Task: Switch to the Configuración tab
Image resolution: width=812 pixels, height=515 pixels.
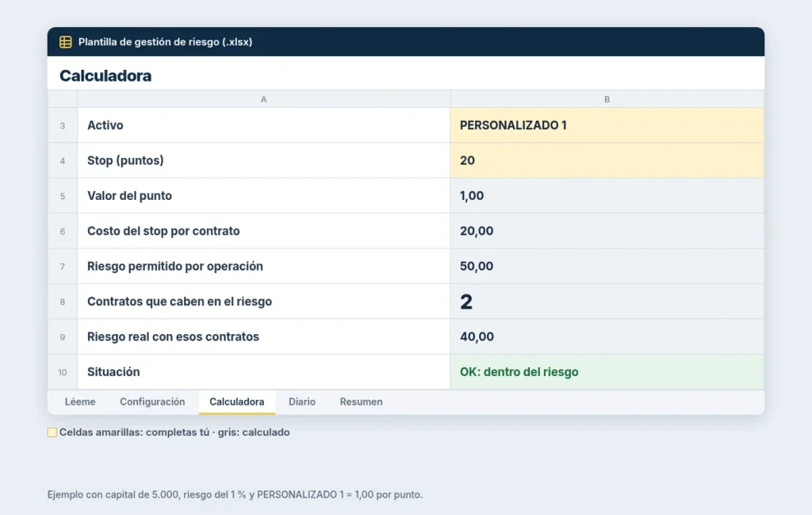Action: point(152,402)
